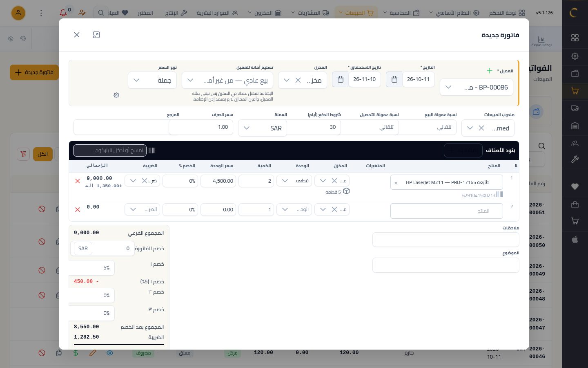This screenshot has height=368, width=588.
Task: Clear warehouse in item row 2
Action: (x=334, y=209)
